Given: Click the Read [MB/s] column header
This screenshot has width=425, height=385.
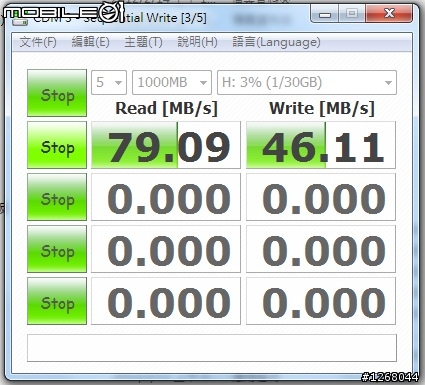Looking at the screenshot, I should point(166,108).
